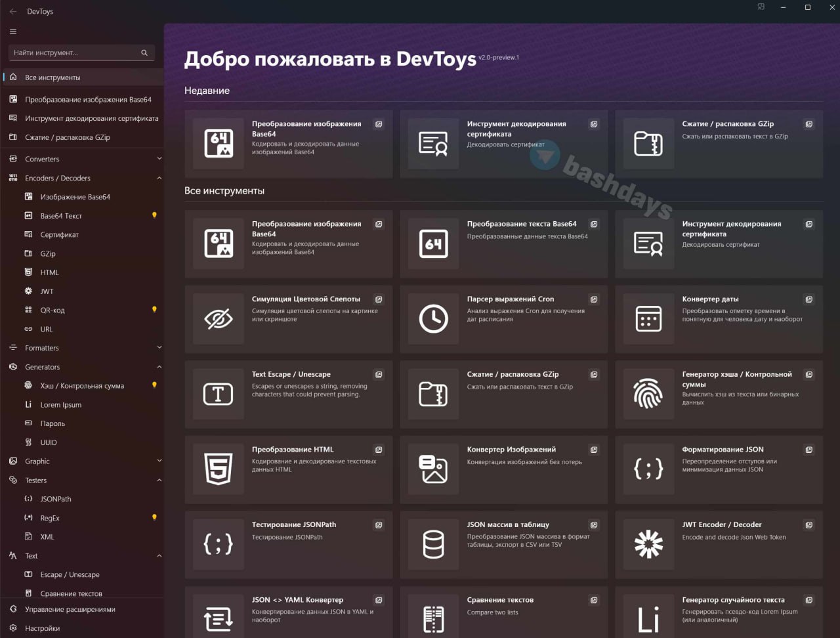840x638 pixels.
Task: Select 'Изображение Base64' tree item
Action: [x=83, y=197]
